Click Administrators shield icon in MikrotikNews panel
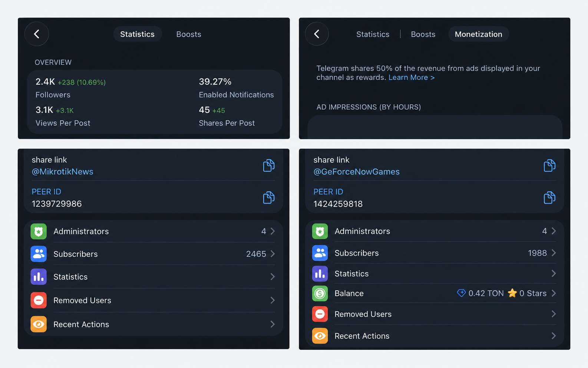 39,231
